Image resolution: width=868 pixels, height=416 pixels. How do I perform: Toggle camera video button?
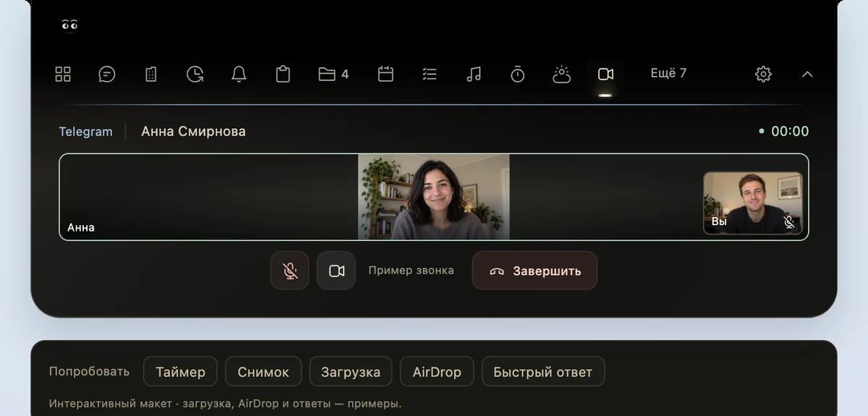(336, 271)
